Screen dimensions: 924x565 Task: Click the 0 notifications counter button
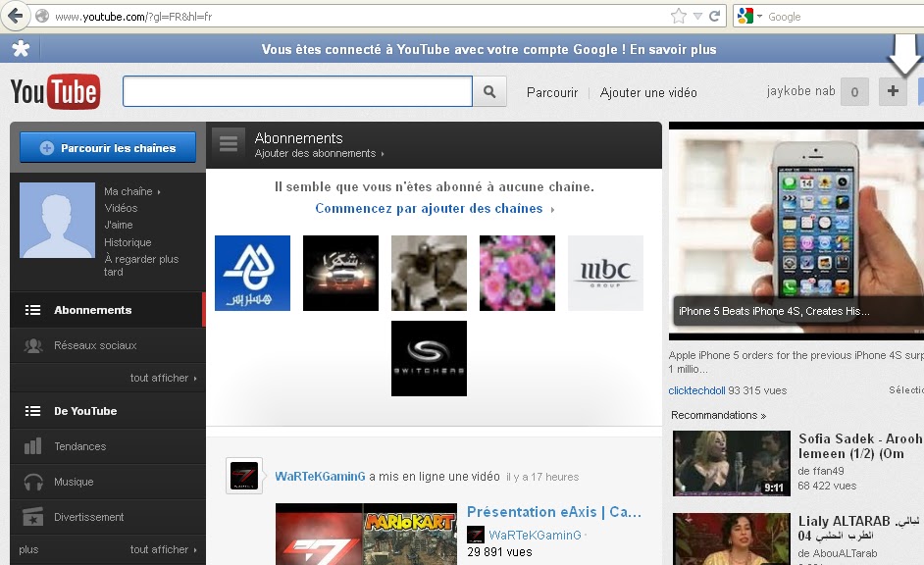(x=854, y=92)
